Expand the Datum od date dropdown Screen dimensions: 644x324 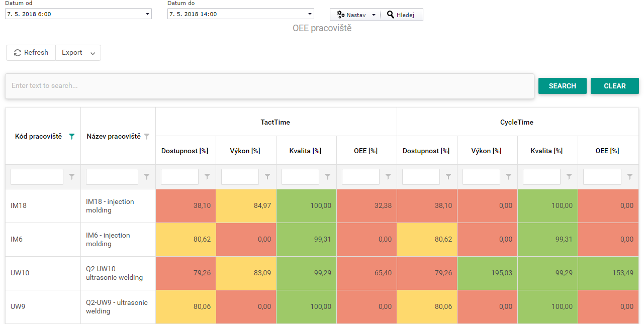pos(147,14)
